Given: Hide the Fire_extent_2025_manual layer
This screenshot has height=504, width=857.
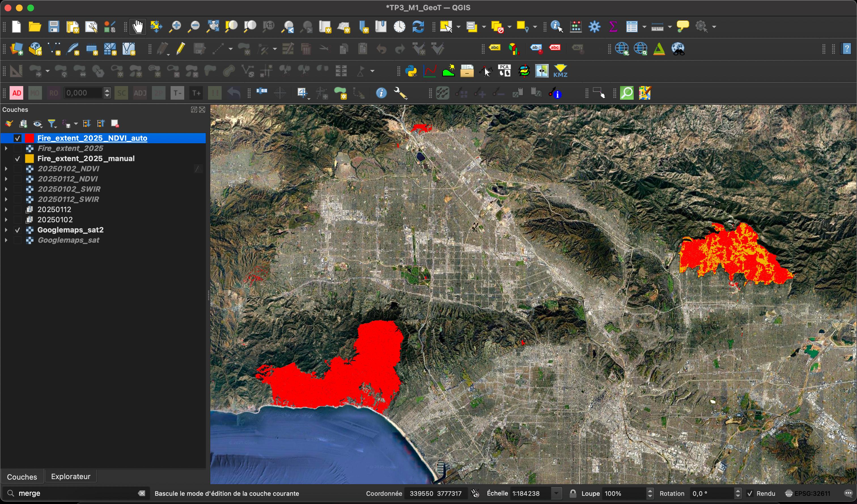Looking at the screenshot, I should coord(18,159).
